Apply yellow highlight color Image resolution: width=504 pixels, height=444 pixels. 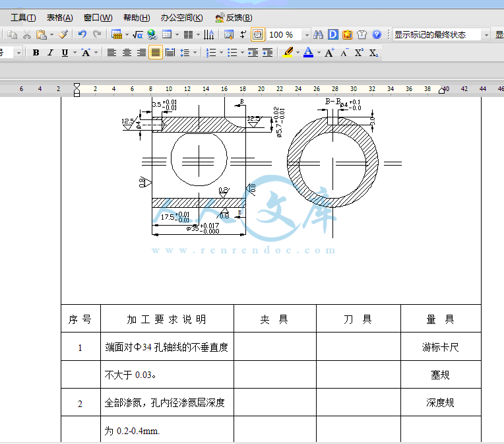coord(288,52)
